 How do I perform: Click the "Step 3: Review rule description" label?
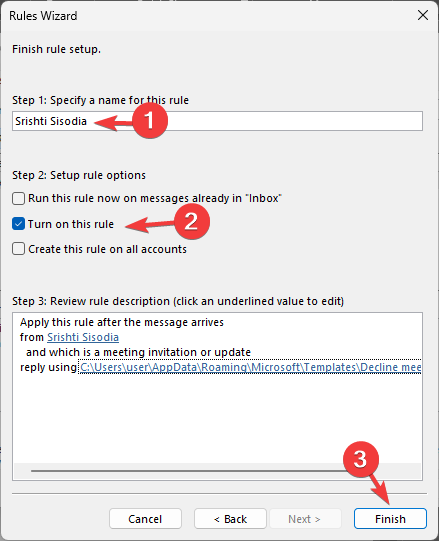point(178,301)
